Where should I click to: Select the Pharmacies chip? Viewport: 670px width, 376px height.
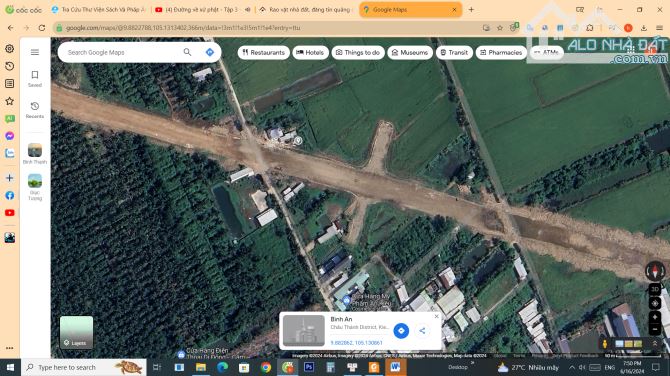tap(501, 53)
